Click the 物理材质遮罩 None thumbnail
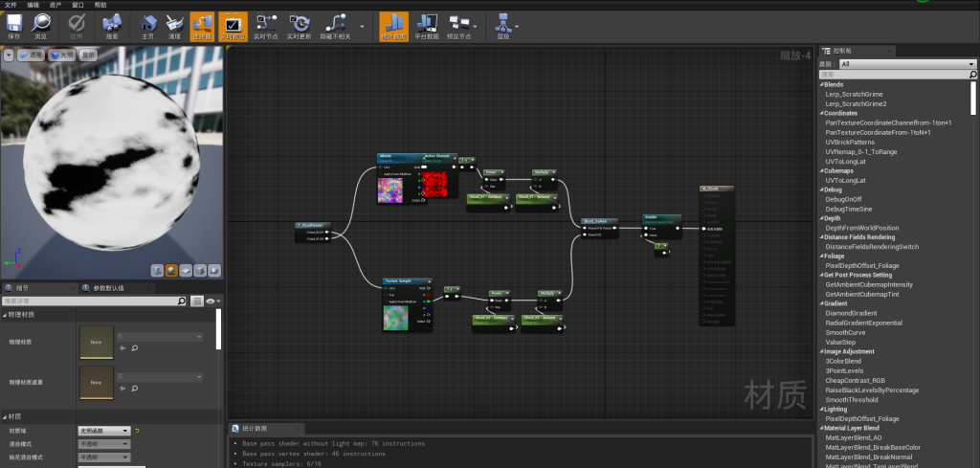Image resolution: width=980 pixels, height=468 pixels. pyautogui.click(x=97, y=383)
